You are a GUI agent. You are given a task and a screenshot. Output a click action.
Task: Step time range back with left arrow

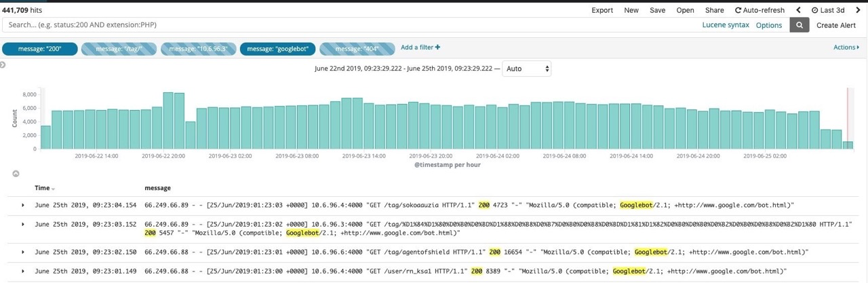[x=798, y=10]
